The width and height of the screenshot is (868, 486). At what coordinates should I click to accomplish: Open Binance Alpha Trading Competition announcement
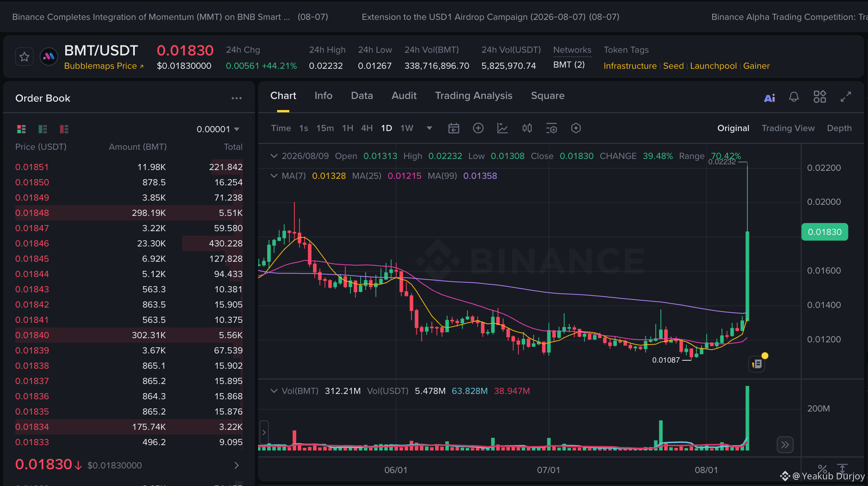789,17
